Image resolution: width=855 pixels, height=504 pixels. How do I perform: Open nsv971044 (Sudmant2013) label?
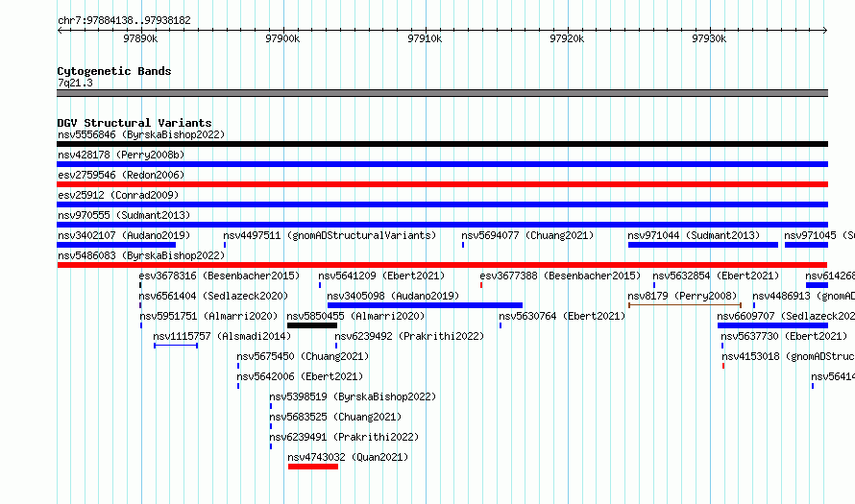(694, 235)
